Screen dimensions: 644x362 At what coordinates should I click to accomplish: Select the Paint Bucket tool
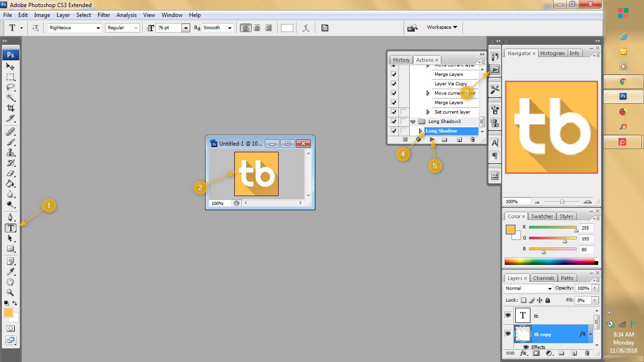[x=10, y=183]
